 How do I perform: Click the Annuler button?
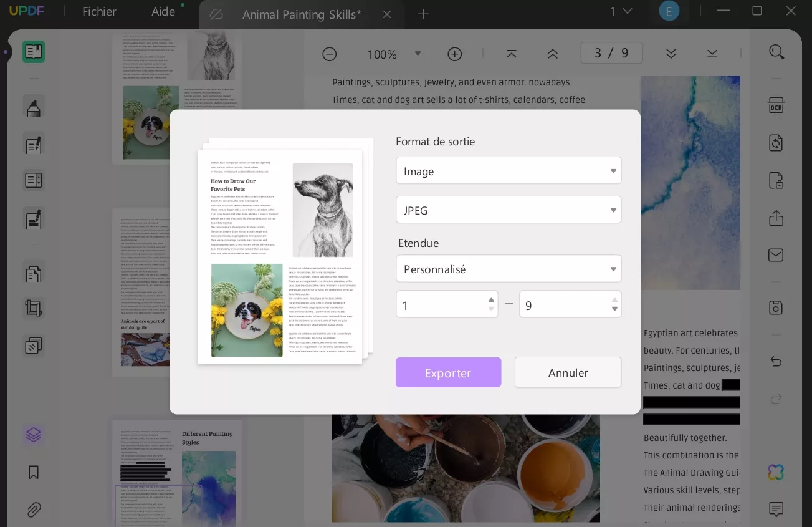pyautogui.click(x=568, y=372)
